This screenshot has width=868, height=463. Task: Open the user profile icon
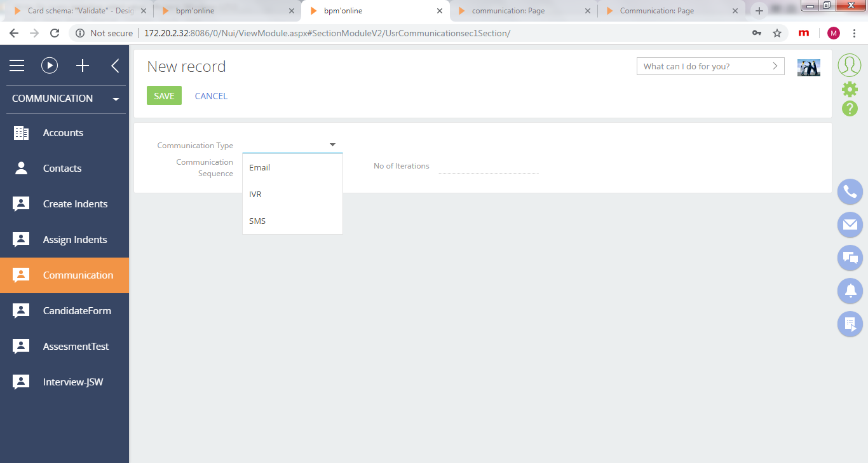(x=850, y=65)
